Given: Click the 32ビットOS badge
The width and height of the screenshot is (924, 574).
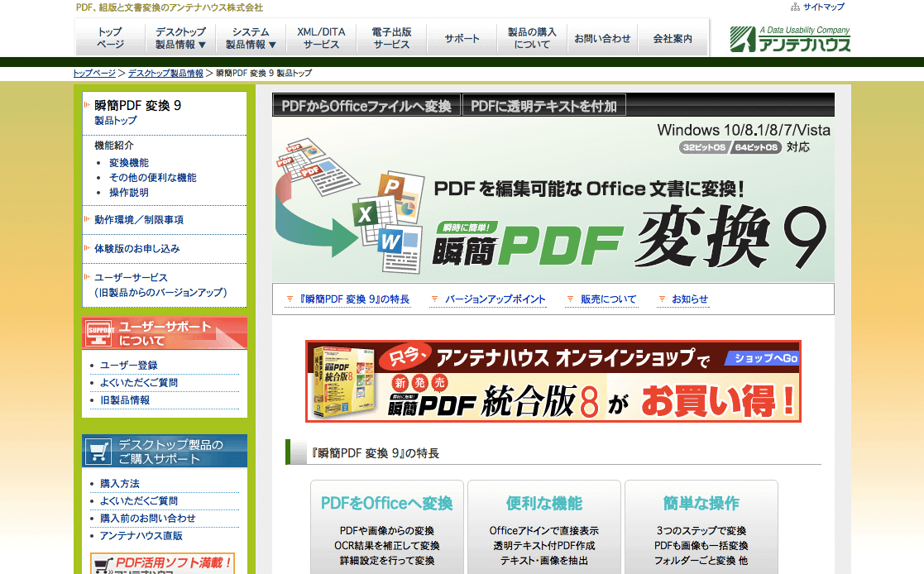Looking at the screenshot, I should click(704, 147).
